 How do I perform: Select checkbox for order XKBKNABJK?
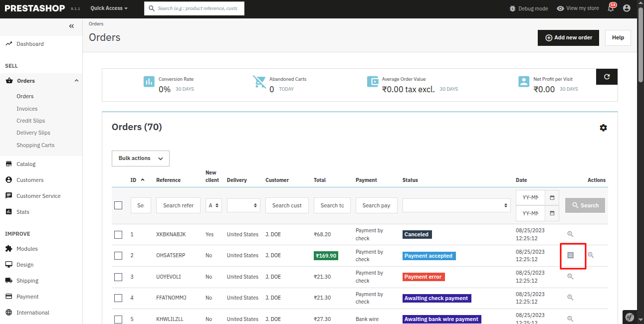click(118, 234)
